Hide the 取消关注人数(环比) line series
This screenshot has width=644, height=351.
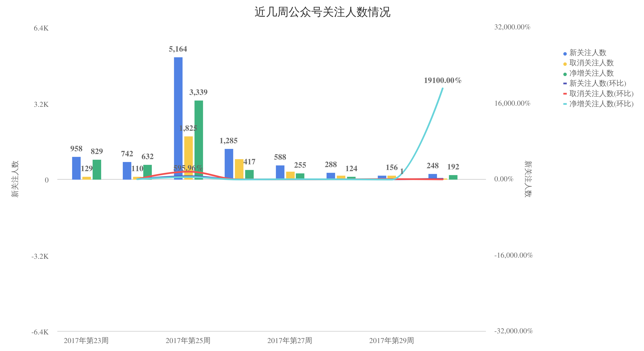[601, 94]
